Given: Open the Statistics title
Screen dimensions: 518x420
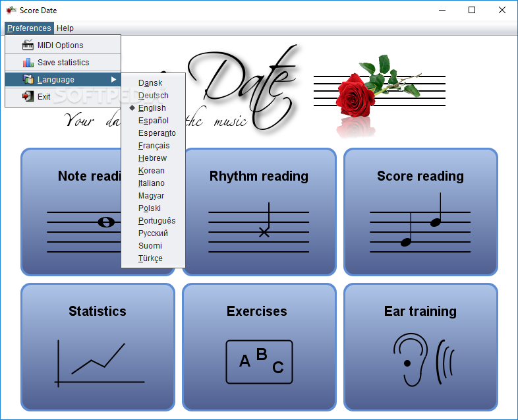Looking at the screenshot, I should [98, 311].
